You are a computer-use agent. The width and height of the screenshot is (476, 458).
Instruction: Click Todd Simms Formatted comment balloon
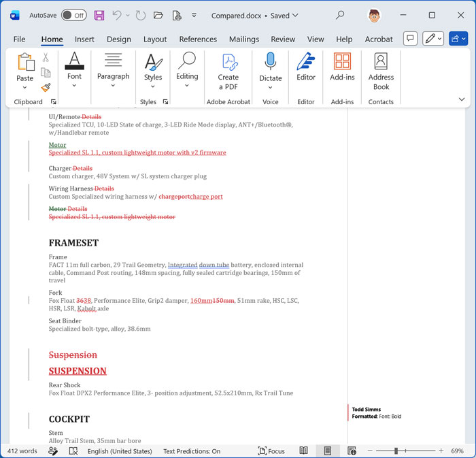tap(376, 413)
